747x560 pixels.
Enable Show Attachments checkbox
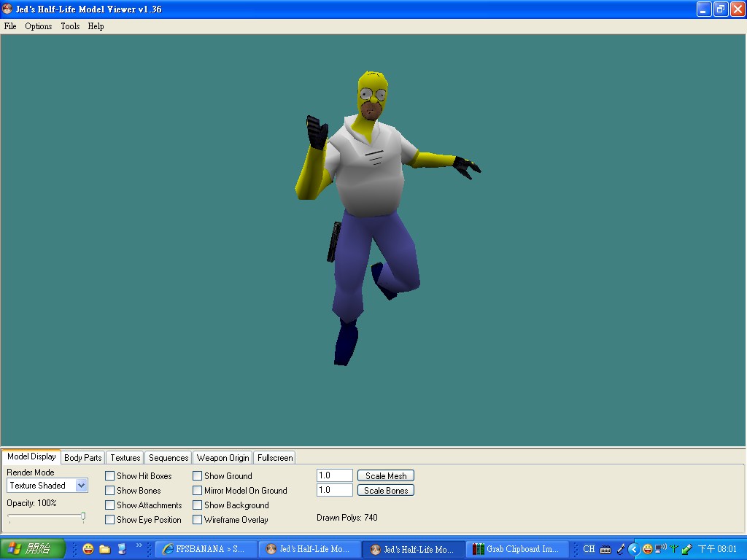click(109, 505)
